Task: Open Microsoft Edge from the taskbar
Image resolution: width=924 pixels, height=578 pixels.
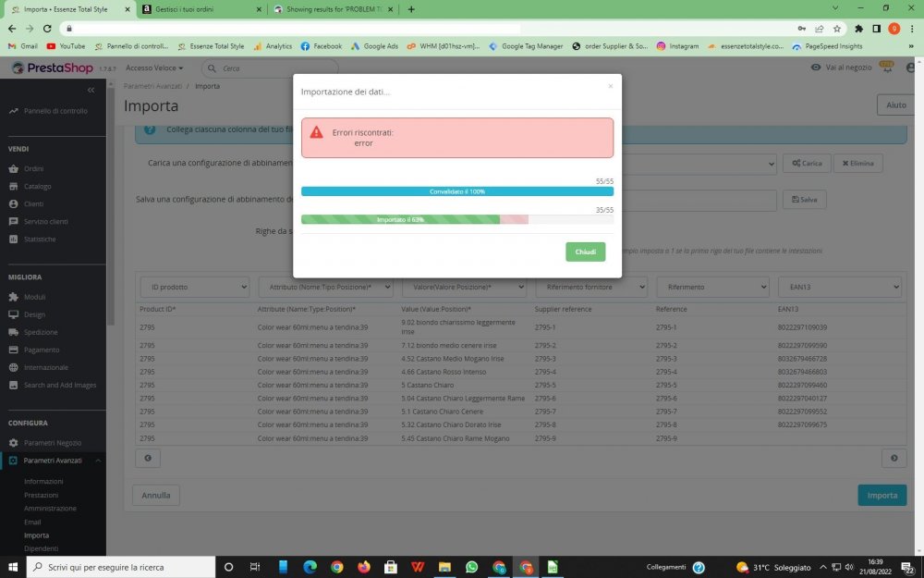Action: coord(310,568)
